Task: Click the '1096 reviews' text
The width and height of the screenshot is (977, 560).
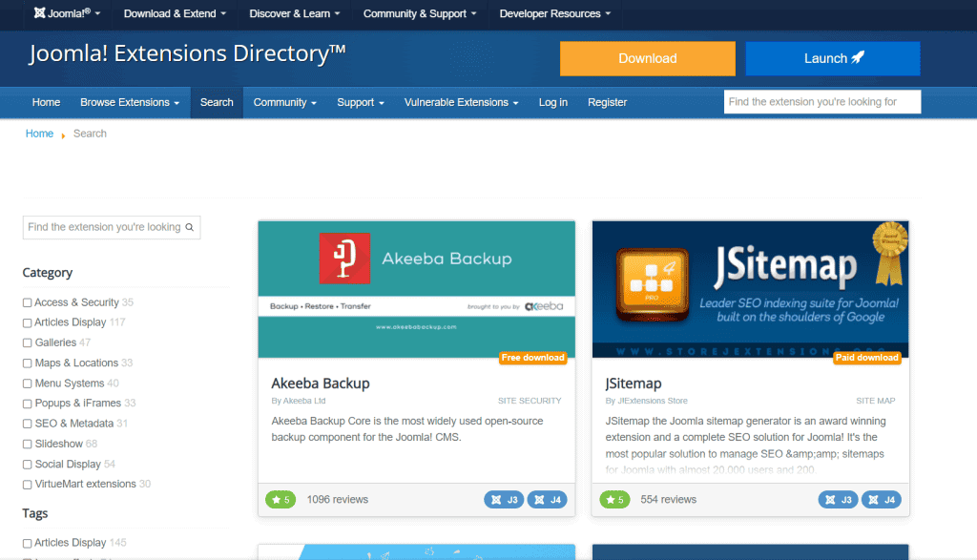Action: click(337, 500)
